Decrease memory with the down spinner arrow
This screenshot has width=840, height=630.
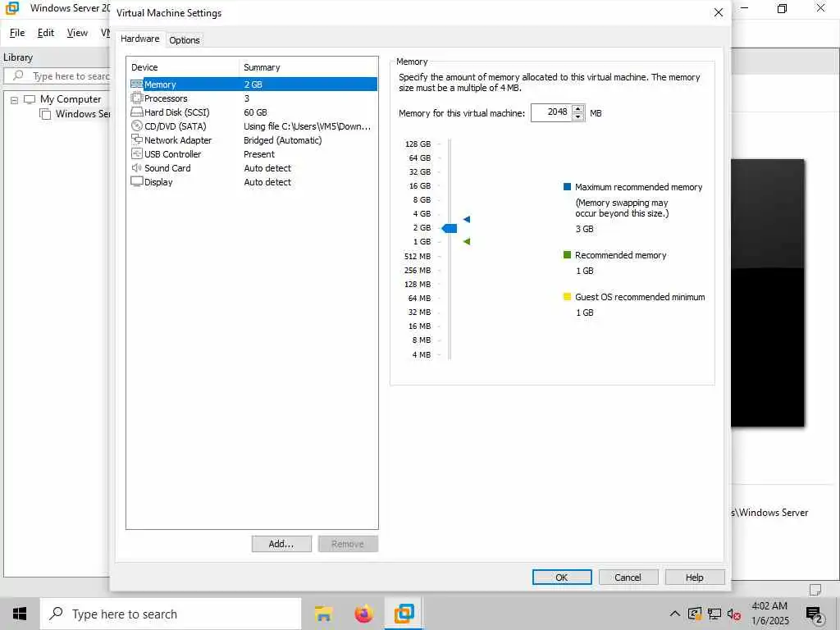point(577,116)
